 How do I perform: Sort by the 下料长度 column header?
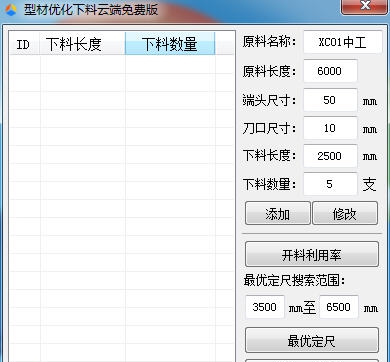[82, 44]
